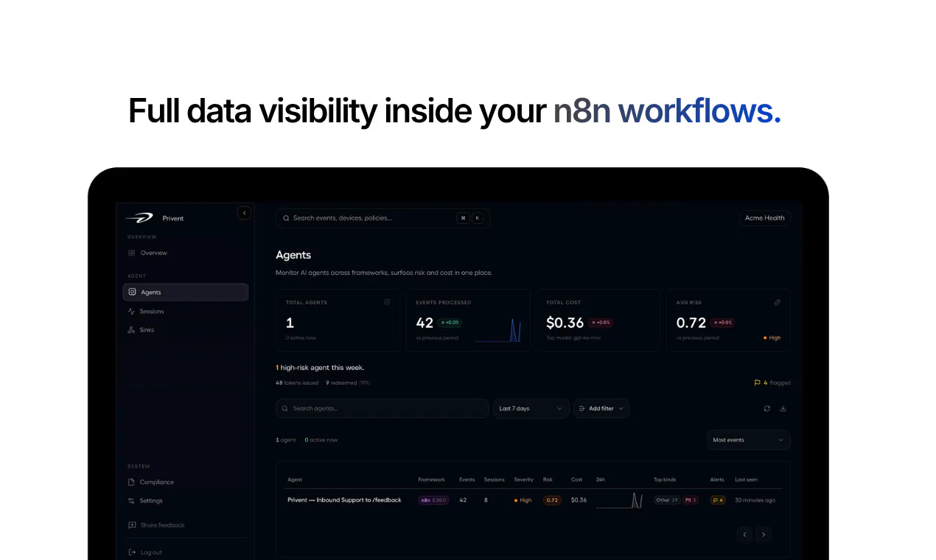Image resolution: width=936 pixels, height=560 pixels.
Task: Click the Agents icon in sidebar
Action: (x=132, y=293)
